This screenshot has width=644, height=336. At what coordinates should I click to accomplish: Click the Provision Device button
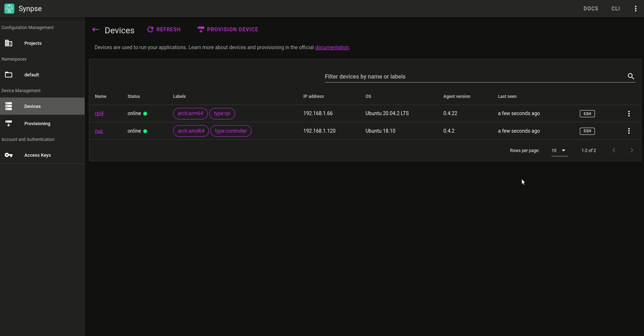(228, 30)
